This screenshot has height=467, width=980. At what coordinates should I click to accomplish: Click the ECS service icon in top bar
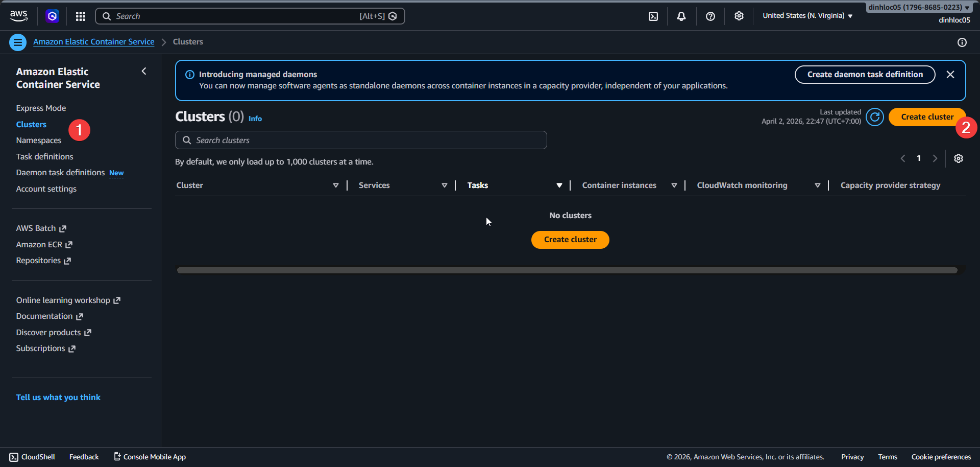pyautogui.click(x=52, y=16)
